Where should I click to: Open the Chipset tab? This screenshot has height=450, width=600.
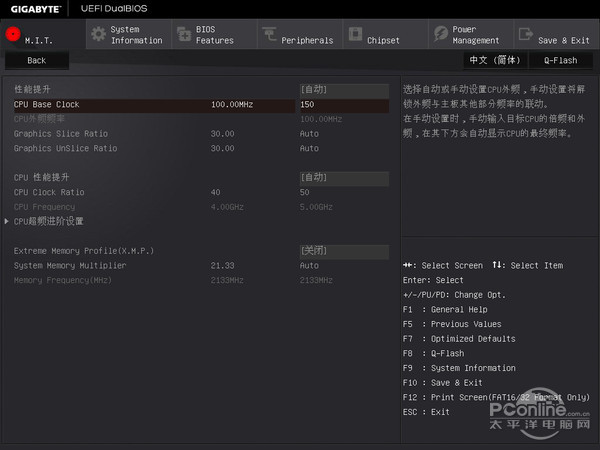pyautogui.click(x=386, y=34)
